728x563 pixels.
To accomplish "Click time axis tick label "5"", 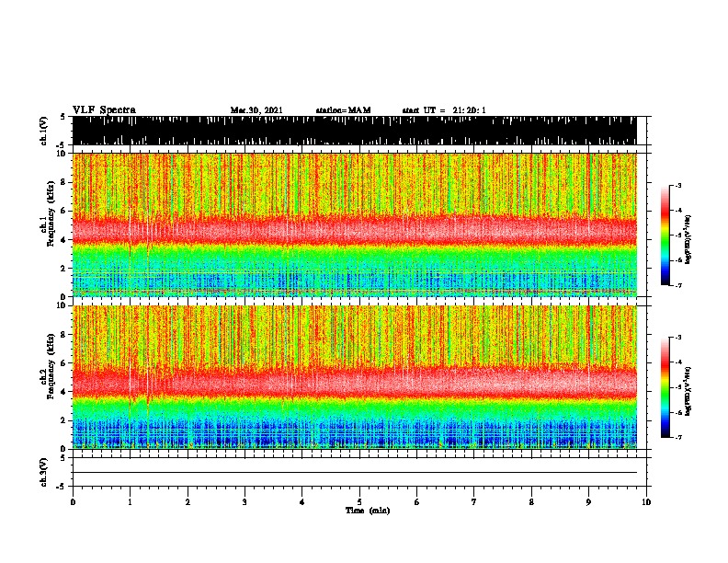I will pos(359,502).
